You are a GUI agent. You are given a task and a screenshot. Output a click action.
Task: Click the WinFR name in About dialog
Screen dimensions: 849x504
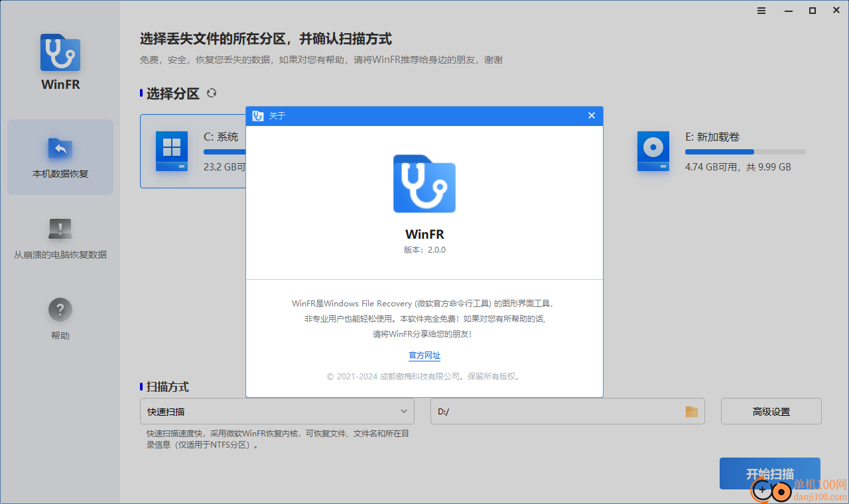point(424,234)
